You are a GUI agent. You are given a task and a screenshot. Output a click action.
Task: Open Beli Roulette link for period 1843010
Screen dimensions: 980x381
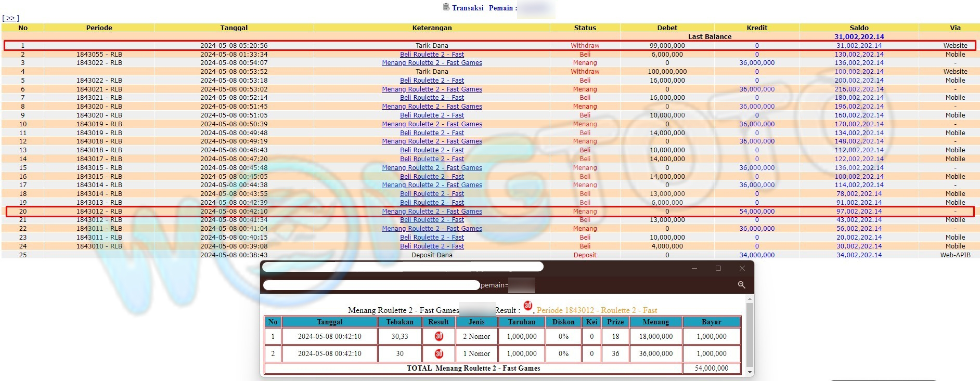(x=432, y=246)
